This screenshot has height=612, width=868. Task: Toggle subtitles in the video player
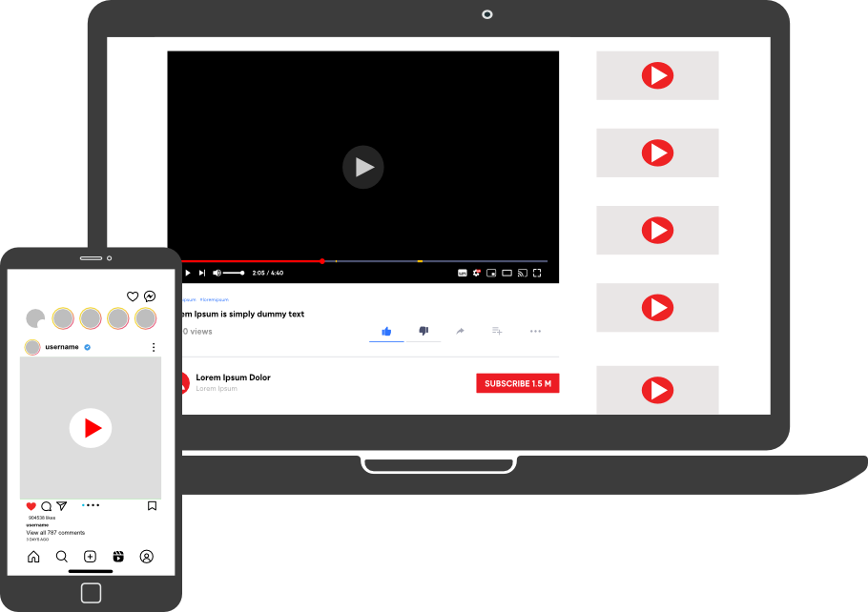point(463,273)
